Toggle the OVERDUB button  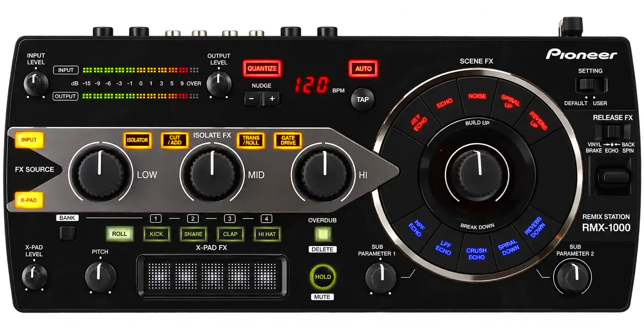click(323, 234)
